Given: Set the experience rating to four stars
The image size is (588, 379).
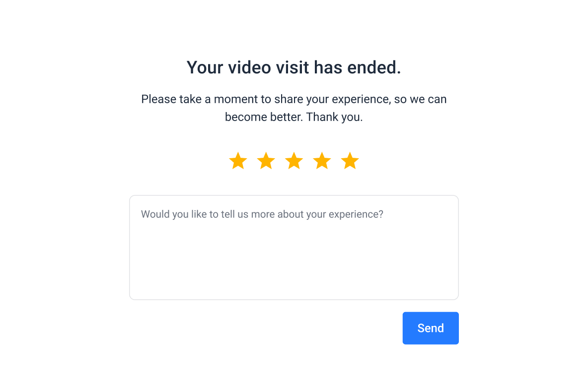Looking at the screenshot, I should (x=322, y=161).
